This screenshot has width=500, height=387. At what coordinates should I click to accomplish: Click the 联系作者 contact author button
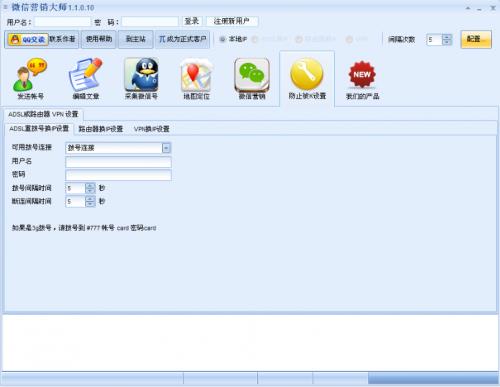63,39
